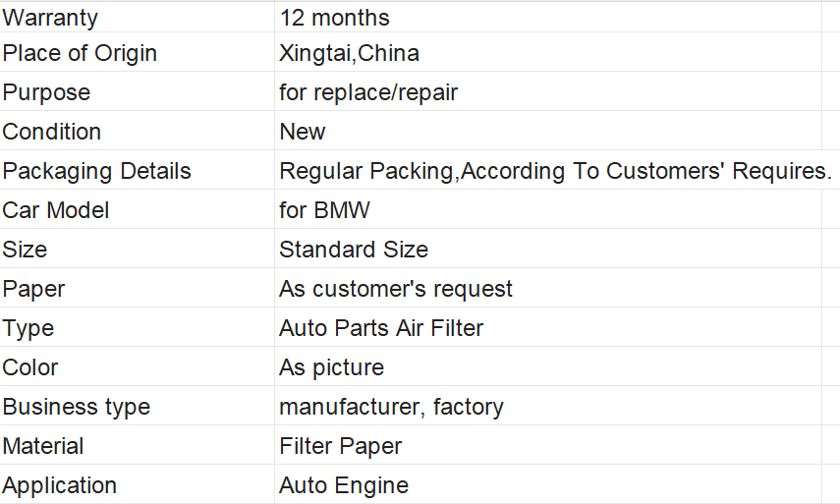Click the 'New' value cell
840x504 pixels.
pos(303,132)
